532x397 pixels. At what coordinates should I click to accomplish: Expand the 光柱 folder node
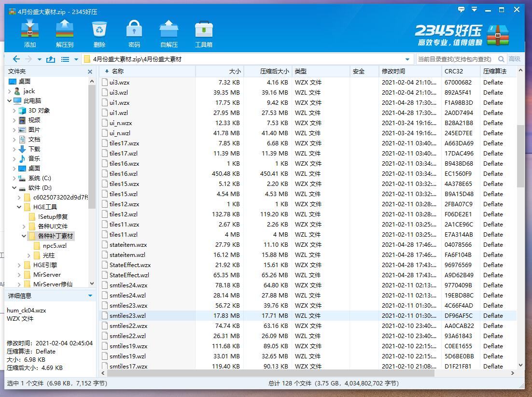coord(28,255)
